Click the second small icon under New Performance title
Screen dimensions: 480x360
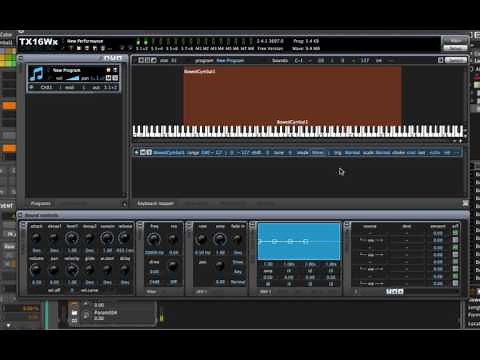click(79, 48)
